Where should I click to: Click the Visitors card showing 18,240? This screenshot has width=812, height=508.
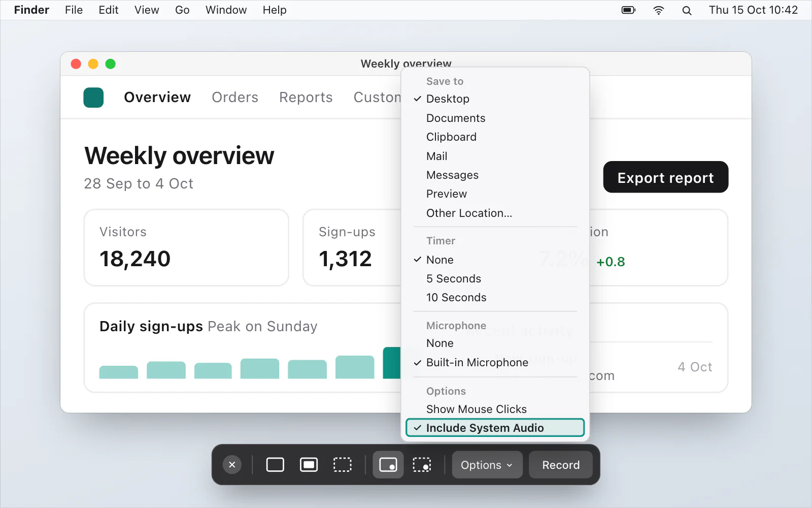tap(186, 247)
